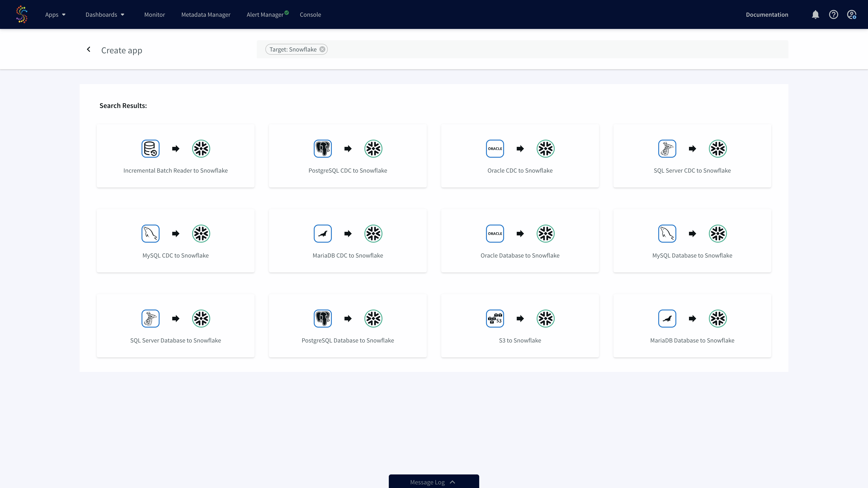The image size is (868, 488).
Task: Click Snowflake icon in S3 card
Action: [545, 318]
